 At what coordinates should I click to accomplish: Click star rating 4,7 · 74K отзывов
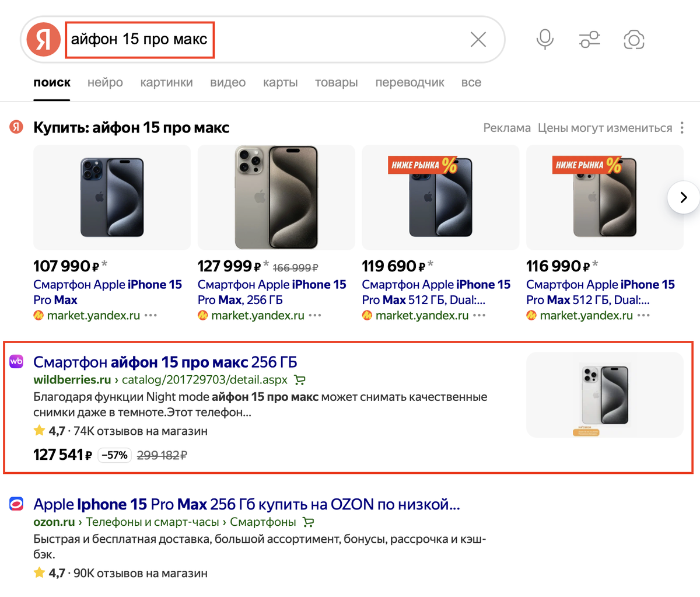pyautogui.click(x=120, y=431)
